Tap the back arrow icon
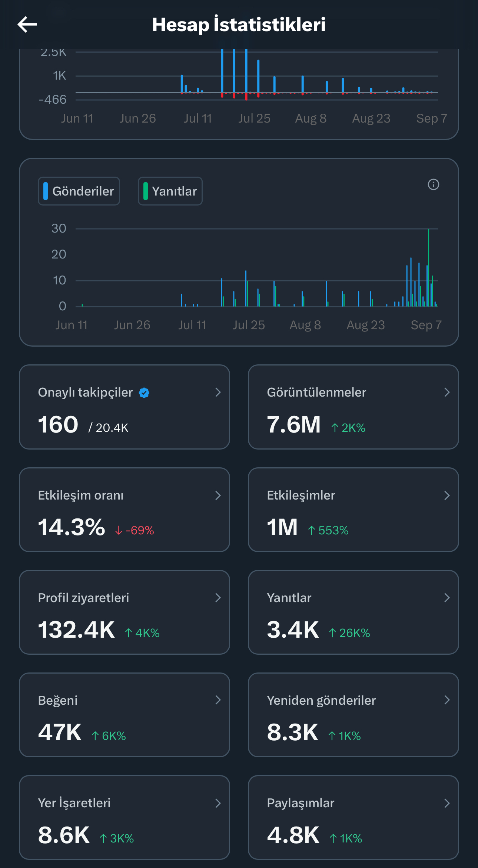 (x=27, y=24)
